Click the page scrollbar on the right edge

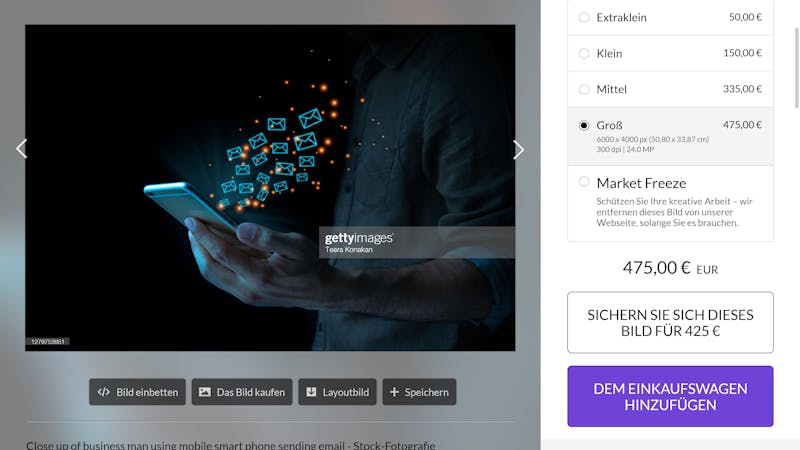coord(796,68)
